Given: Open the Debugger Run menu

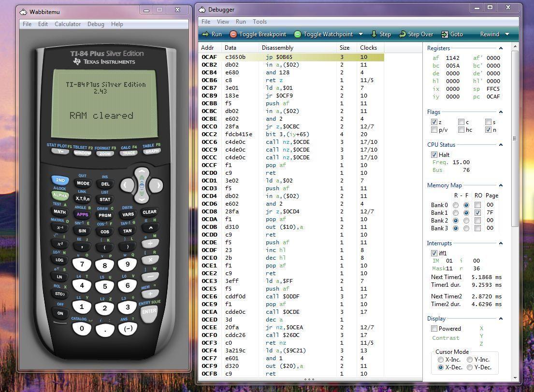Looking at the screenshot, I should pos(241,21).
